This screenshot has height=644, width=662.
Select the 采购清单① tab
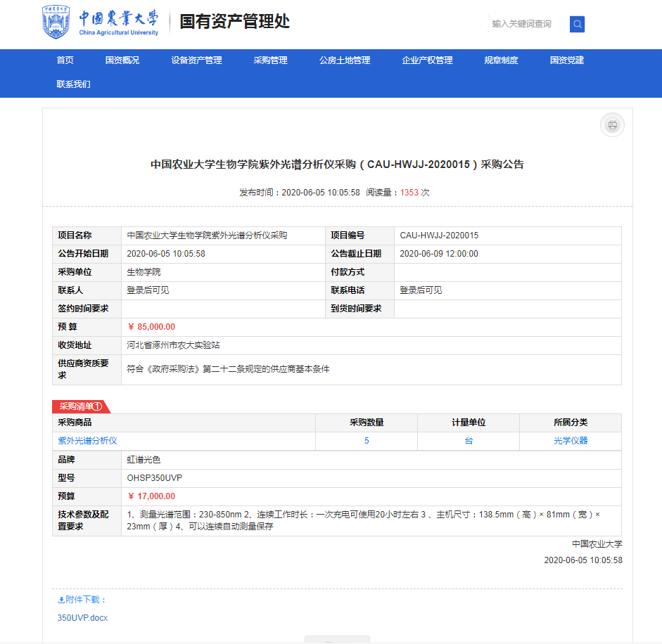click(80, 406)
